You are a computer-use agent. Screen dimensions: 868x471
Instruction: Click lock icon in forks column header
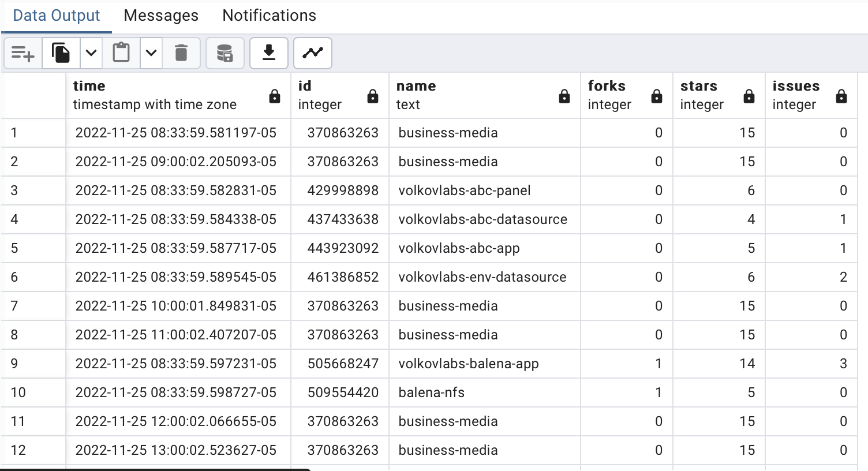[657, 96]
